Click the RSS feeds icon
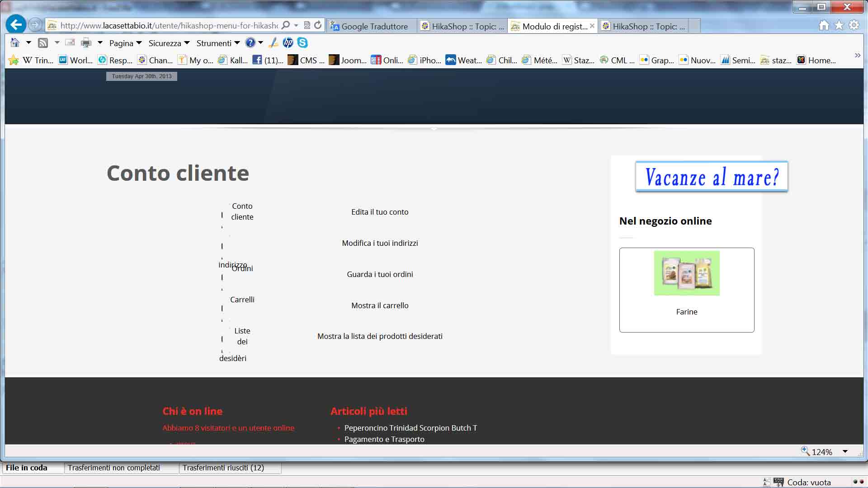 pyautogui.click(x=43, y=43)
